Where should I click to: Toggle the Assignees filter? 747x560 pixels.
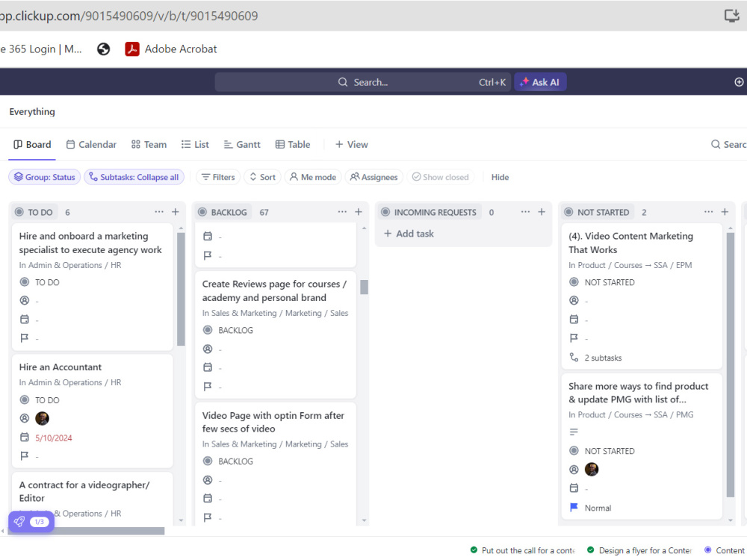point(374,177)
